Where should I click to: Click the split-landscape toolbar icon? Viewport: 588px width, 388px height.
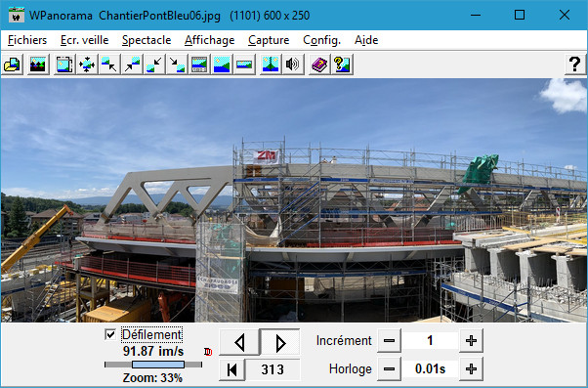pos(271,65)
